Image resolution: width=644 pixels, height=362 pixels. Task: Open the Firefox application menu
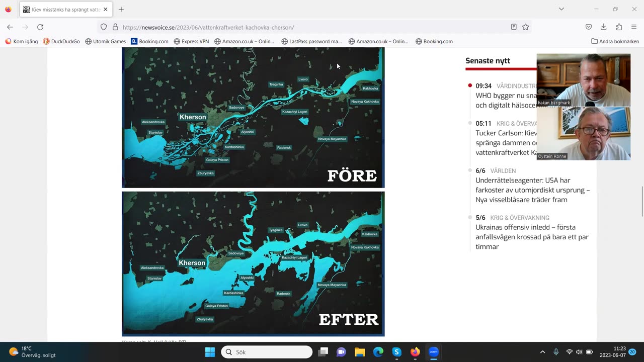[x=634, y=27]
